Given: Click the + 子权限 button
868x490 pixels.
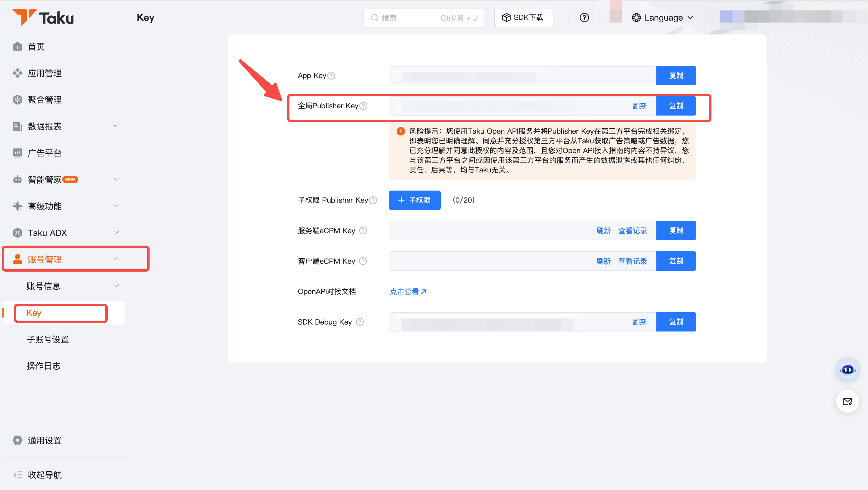Looking at the screenshot, I should tap(414, 200).
